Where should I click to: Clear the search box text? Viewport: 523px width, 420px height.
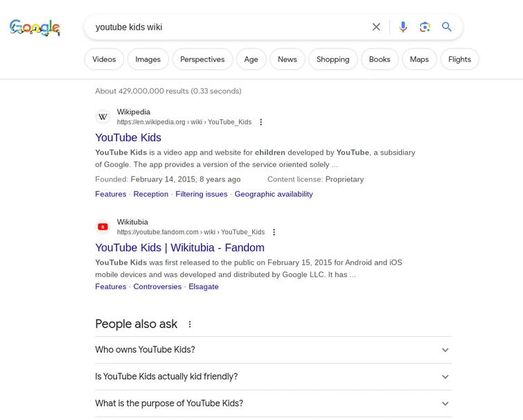pyautogui.click(x=376, y=27)
